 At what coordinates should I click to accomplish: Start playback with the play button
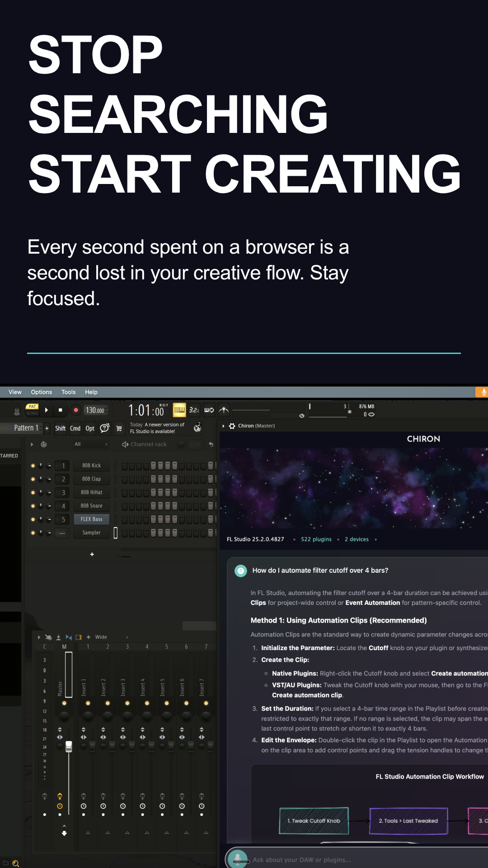pos(46,410)
